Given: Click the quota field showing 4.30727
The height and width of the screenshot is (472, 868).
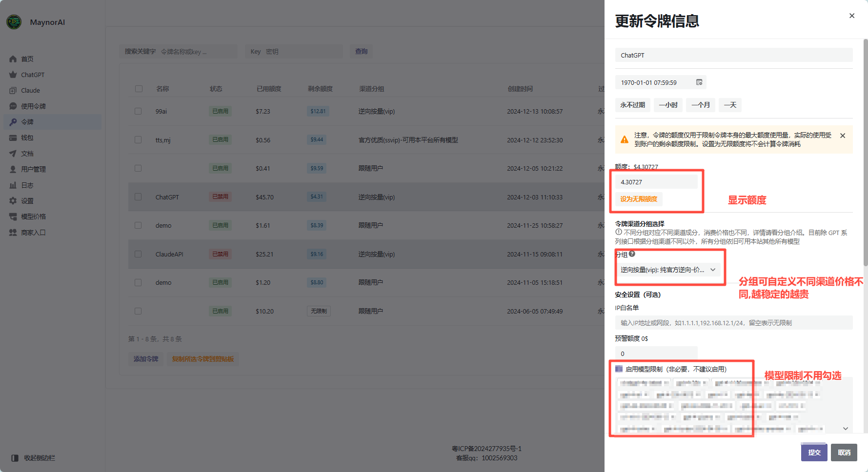Looking at the screenshot, I should tap(656, 182).
